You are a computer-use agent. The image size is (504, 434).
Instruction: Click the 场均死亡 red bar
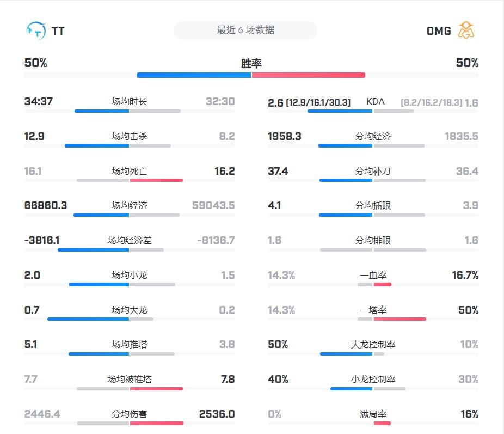(x=156, y=180)
